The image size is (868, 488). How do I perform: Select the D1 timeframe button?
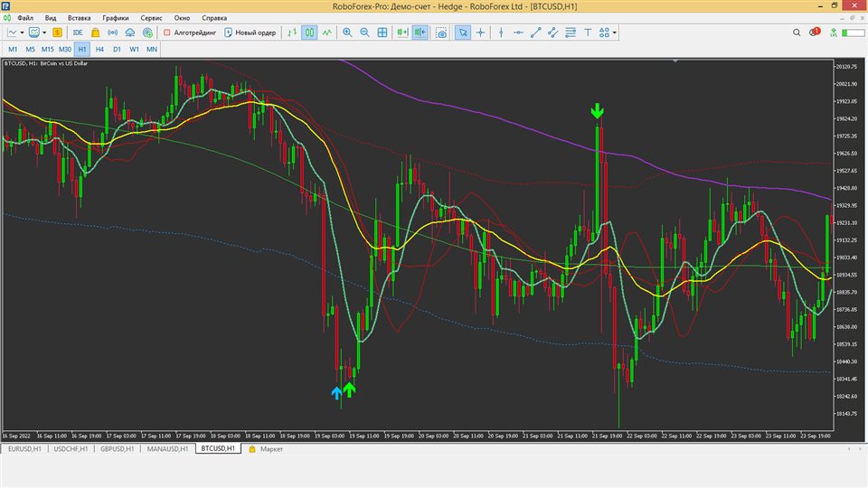pos(117,49)
